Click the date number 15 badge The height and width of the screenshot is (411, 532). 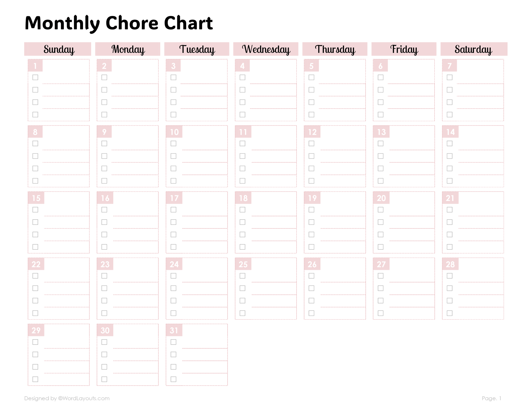[x=36, y=198]
